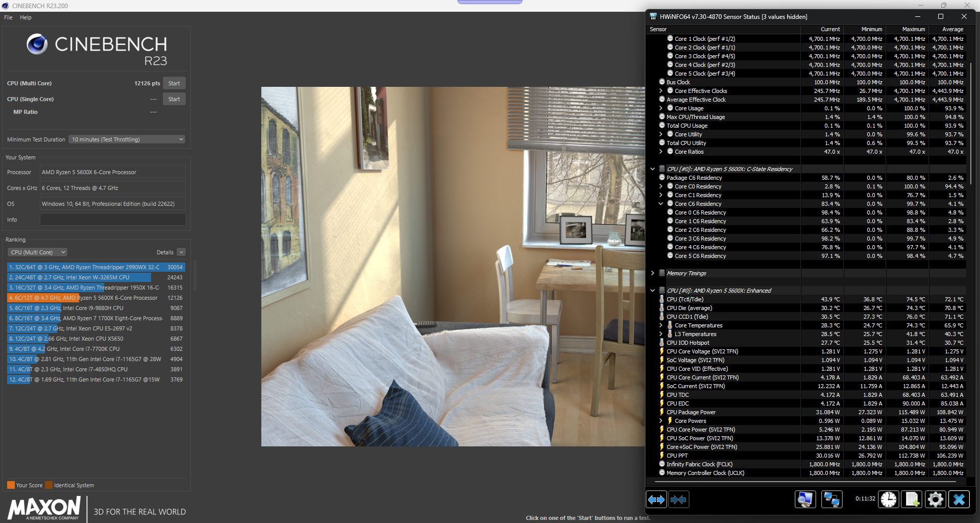The image size is (980, 523).
Task: Open the Details dropdown arrow in Ranking
Action: [x=181, y=252]
